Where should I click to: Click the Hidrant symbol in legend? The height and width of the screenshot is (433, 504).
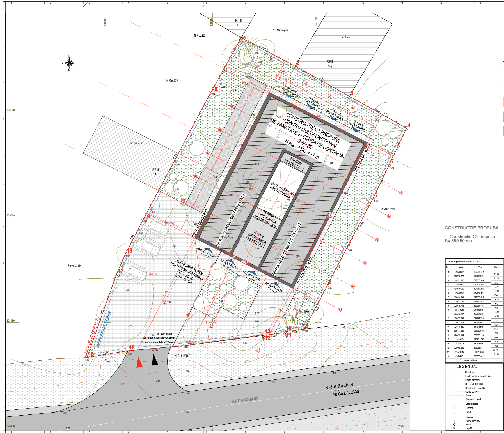[x=454, y=408]
